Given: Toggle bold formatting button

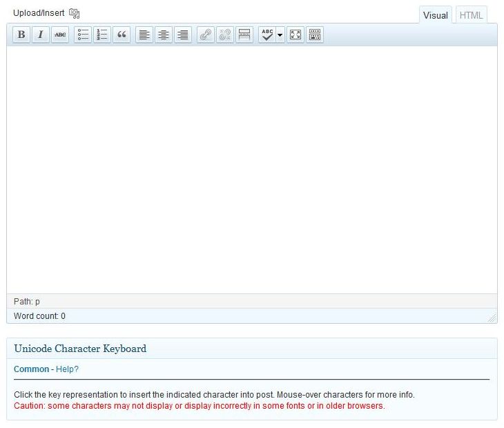Looking at the screenshot, I should 21,35.
